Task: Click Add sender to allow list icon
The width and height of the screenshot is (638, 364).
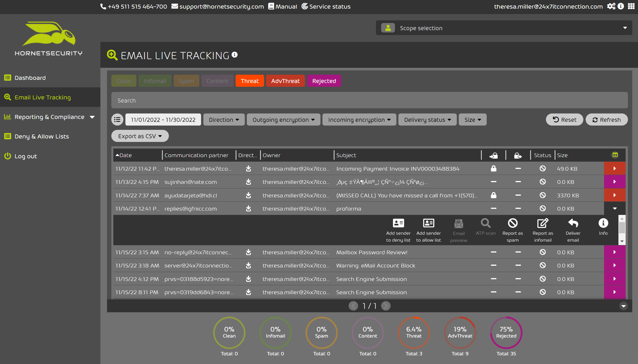Action: [x=429, y=223]
